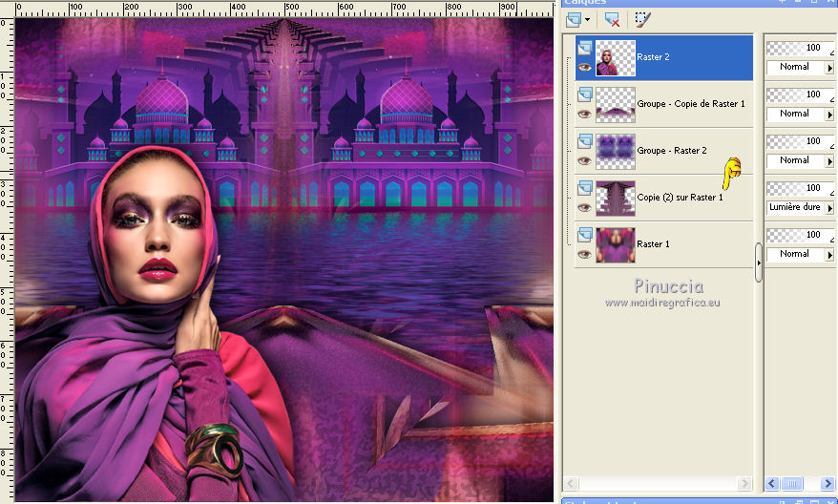This screenshot has height=504, width=838.
Task: Click the layer pane splitter arrow handle
Action: 759,262
